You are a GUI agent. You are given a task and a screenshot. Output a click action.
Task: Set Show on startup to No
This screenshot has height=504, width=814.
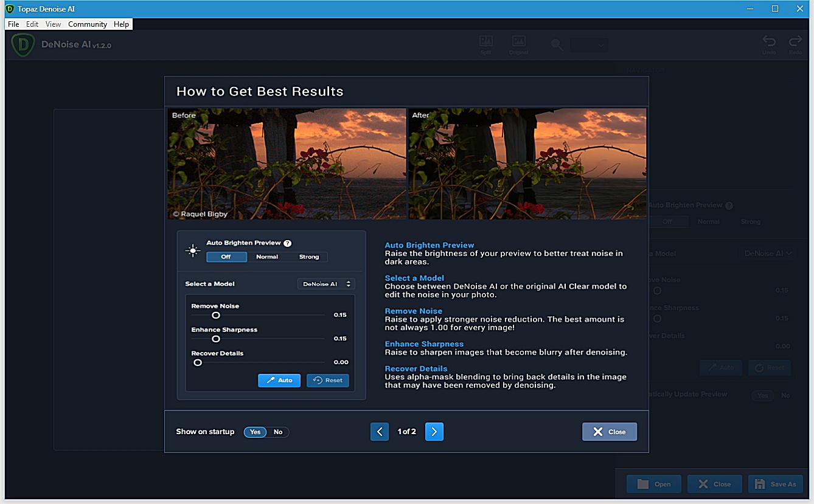(x=278, y=432)
